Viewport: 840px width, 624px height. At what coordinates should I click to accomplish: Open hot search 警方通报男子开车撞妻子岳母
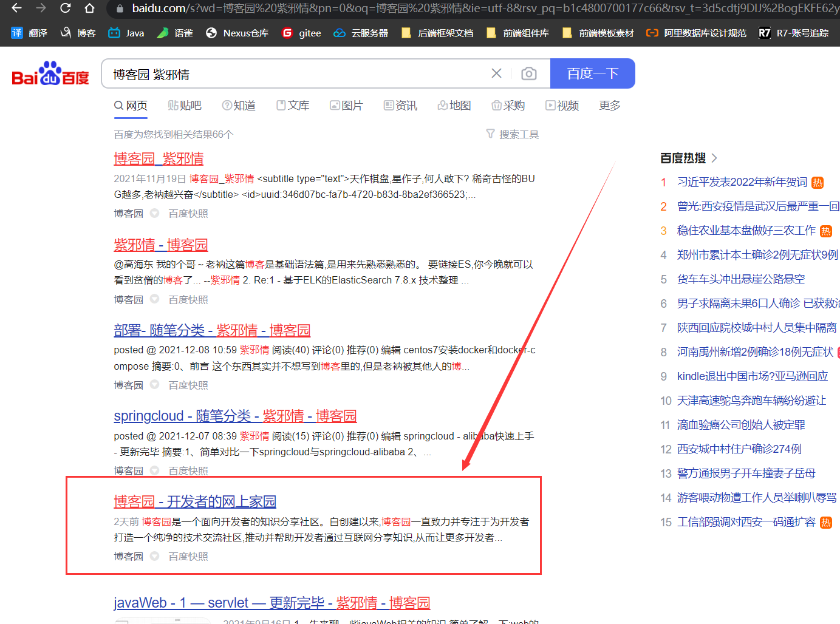(746, 473)
